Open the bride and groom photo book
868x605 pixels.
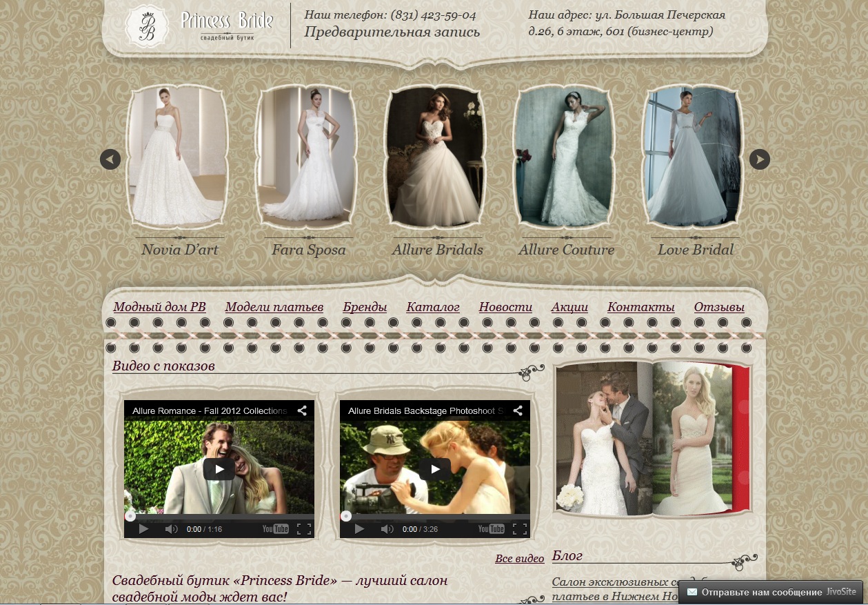tap(652, 438)
